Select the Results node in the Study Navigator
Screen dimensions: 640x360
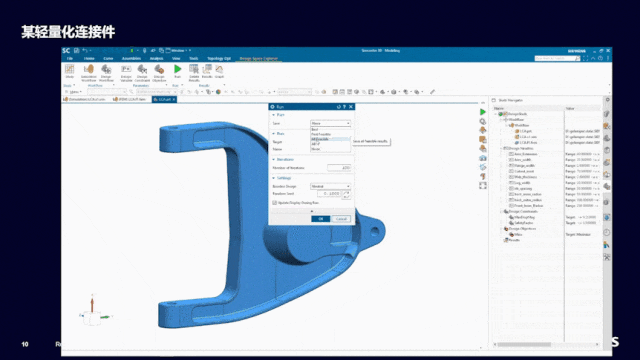[511, 240]
